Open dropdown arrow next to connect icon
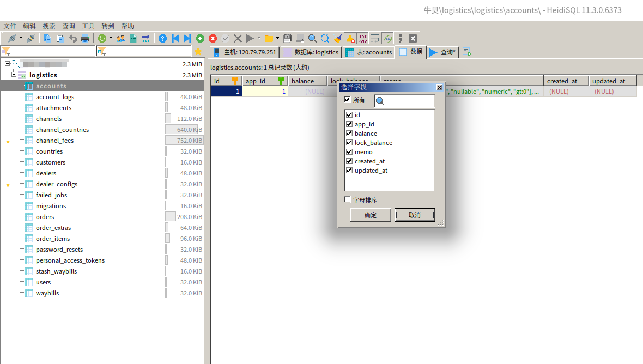Screen dimensions: 643x364 click(x=21, y=39)
